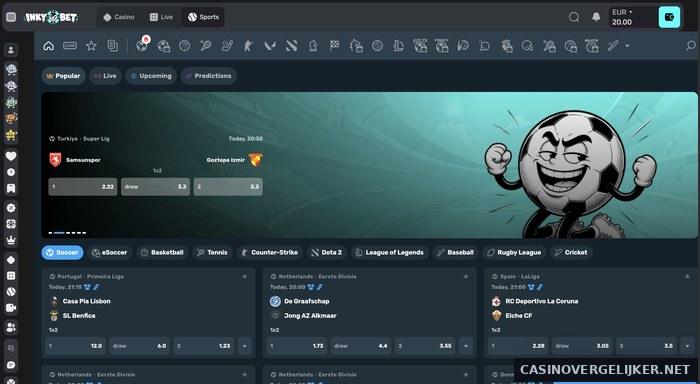The height and width of the screenshot is (384, 700).
Task: Favorite the Casa Pia Lisbon match star
Action: (x=244, y=276)
